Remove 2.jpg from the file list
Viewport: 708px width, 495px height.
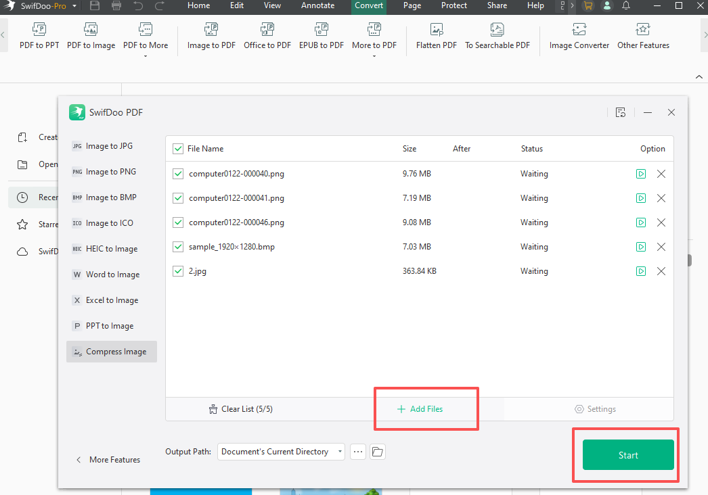tap(661, 271)
